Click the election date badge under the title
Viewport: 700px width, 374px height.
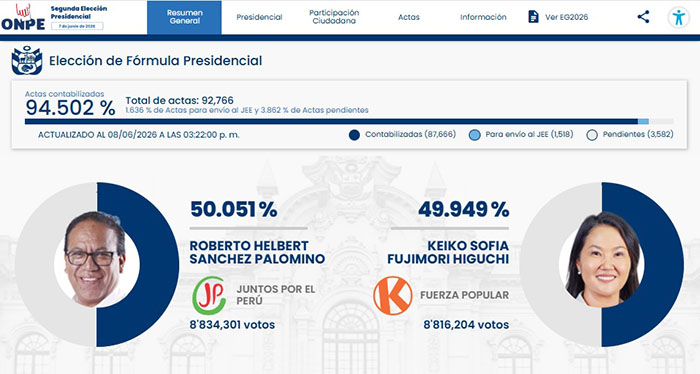click(x=77, y=26)
